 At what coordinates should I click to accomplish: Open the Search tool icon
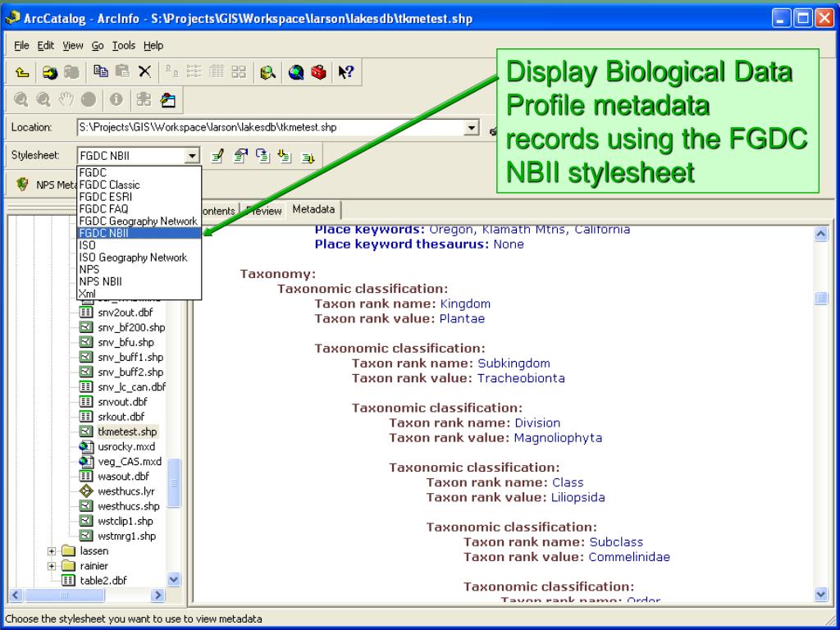[268, 72]
